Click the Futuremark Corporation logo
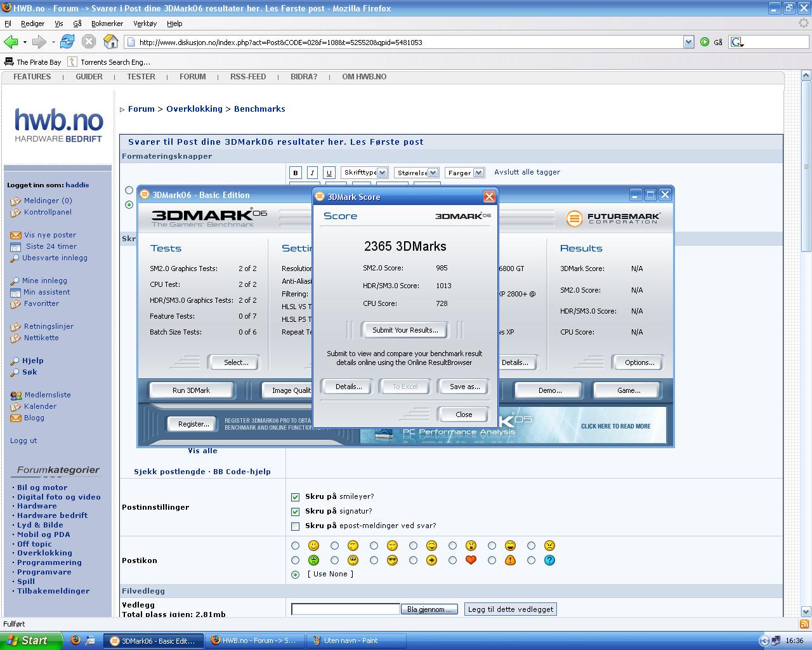 tap(613, 218)
